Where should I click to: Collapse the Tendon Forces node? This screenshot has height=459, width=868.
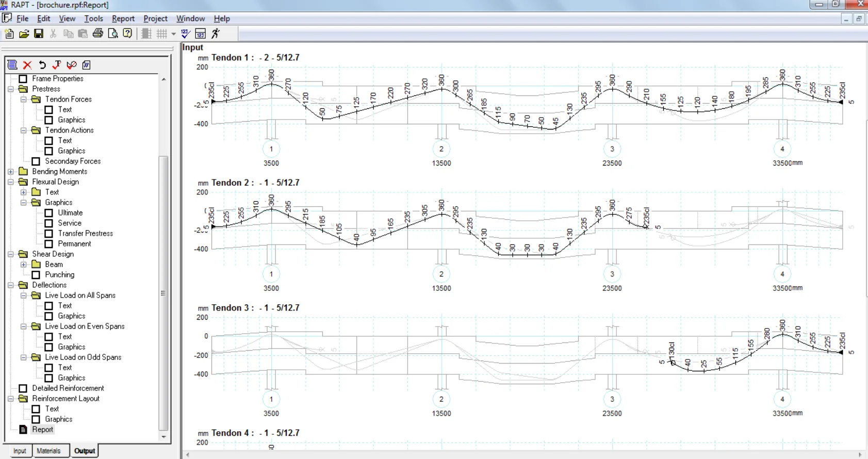point(24,100)
